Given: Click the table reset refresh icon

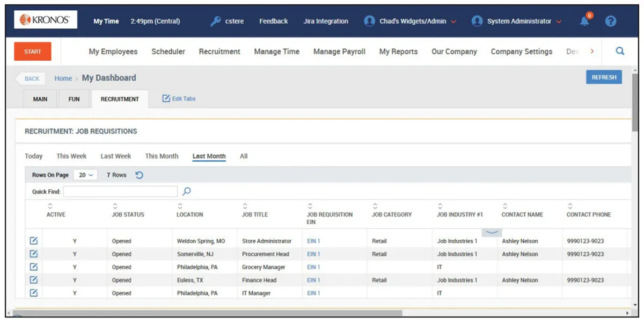Looking at the screenshot, I should pyautogui.click(x=139, y=175).
